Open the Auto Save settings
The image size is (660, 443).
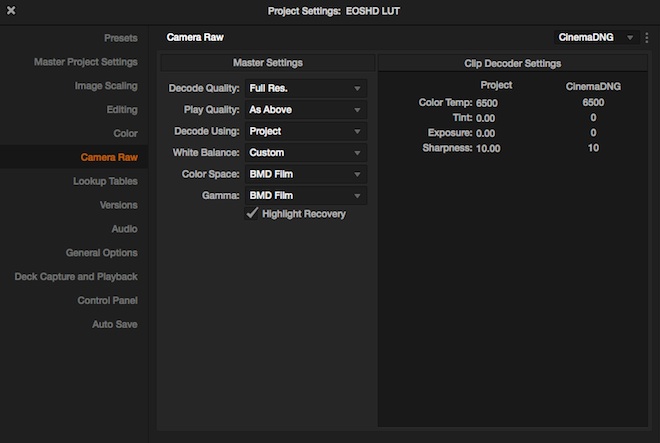click(x=114, y=325)
